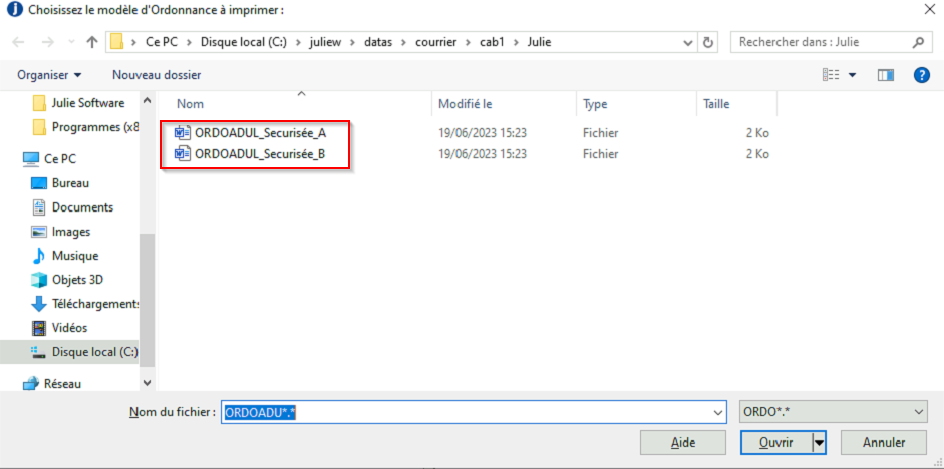
Task: Expand the Organiser menu
Action: click(49, 75)
